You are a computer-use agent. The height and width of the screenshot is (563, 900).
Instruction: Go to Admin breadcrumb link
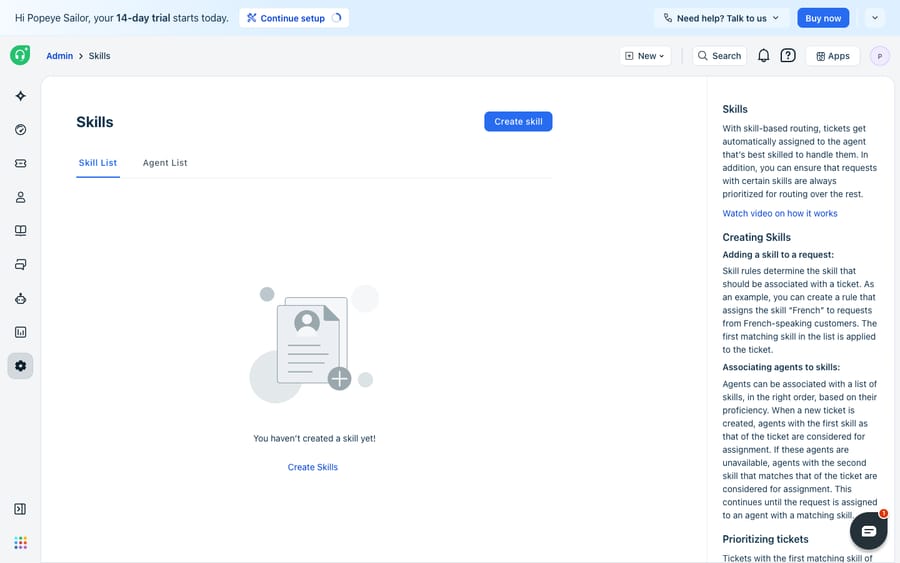click(60, 56)
